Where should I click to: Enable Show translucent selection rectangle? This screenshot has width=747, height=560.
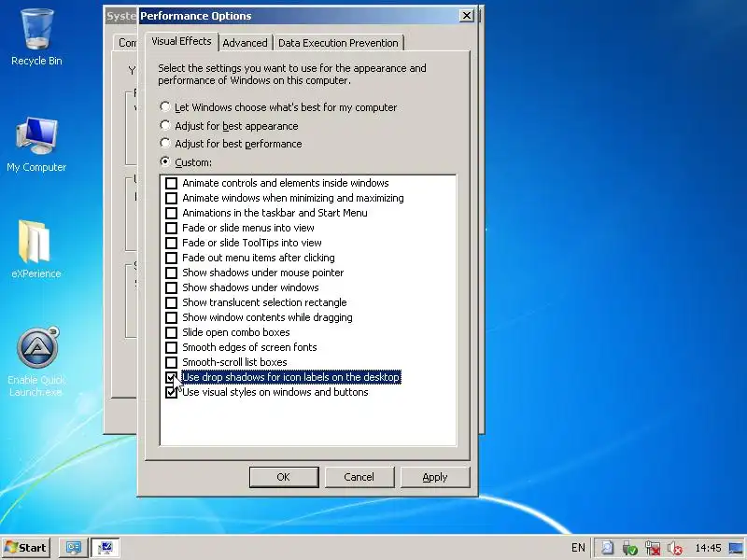171,302
